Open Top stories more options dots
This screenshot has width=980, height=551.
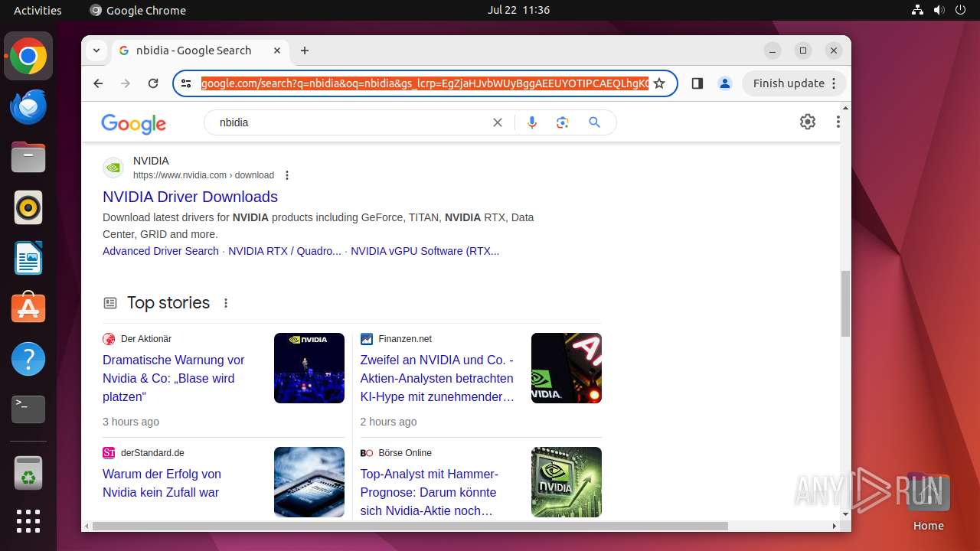[x=226, y=303]
